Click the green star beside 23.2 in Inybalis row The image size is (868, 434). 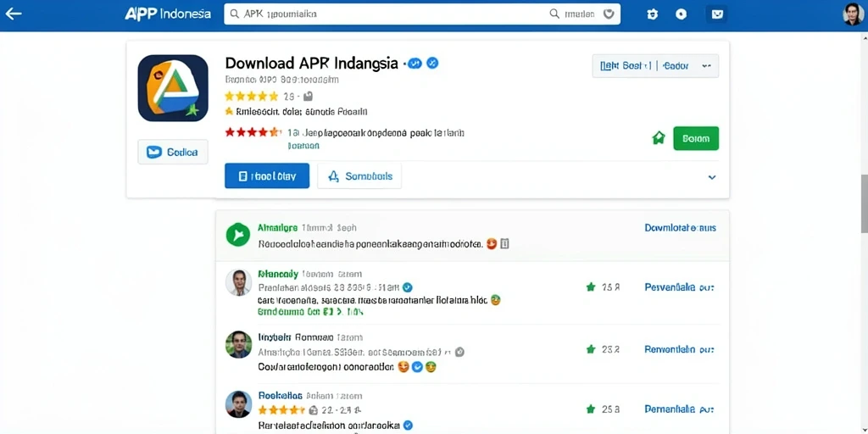591,349
